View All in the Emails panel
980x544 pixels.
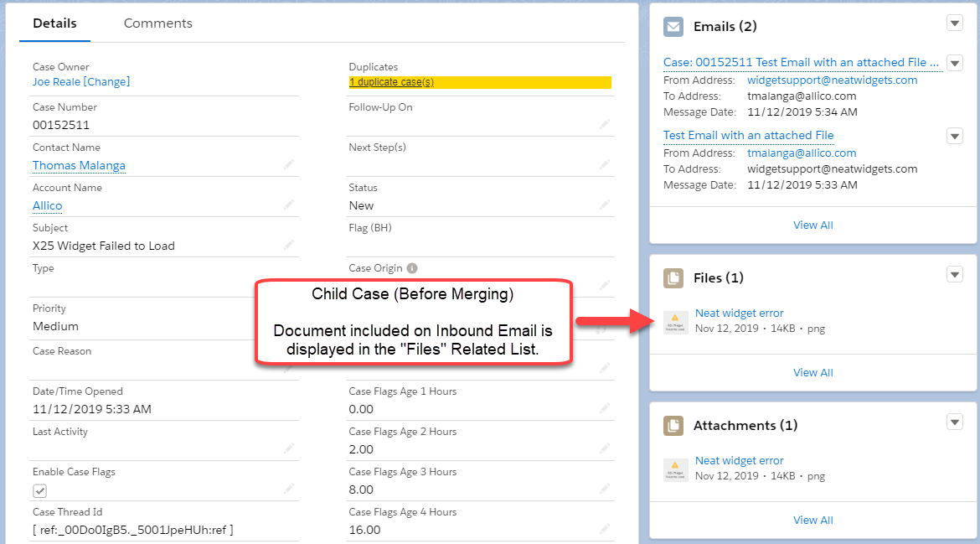[x=813, y=225]
